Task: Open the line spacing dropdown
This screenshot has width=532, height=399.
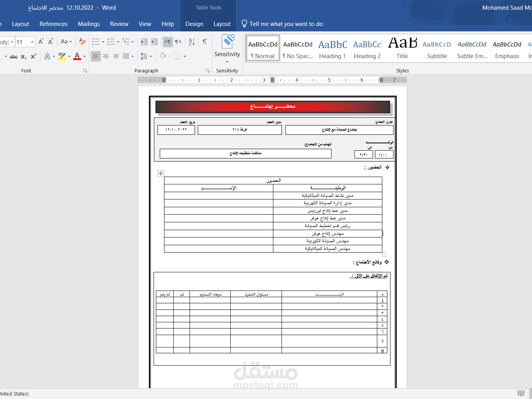Action: (150, 57)
